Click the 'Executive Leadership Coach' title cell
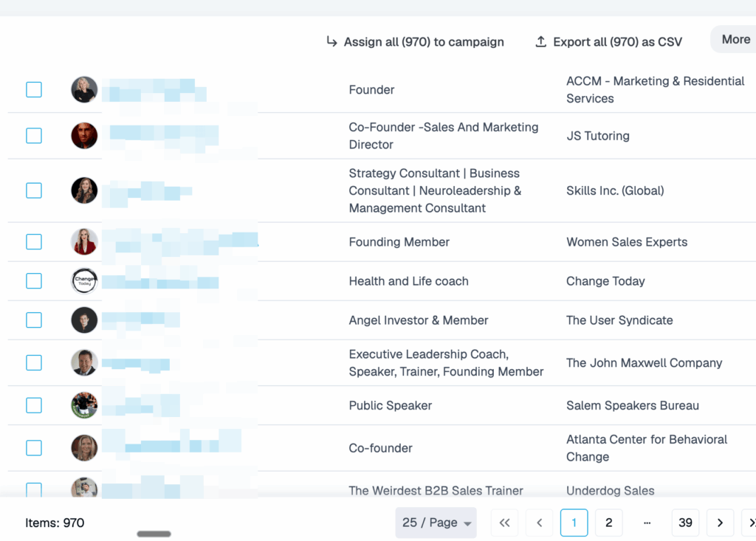This screenshot has width=756, height=541. pyautogui.click(x=446, y=362)
